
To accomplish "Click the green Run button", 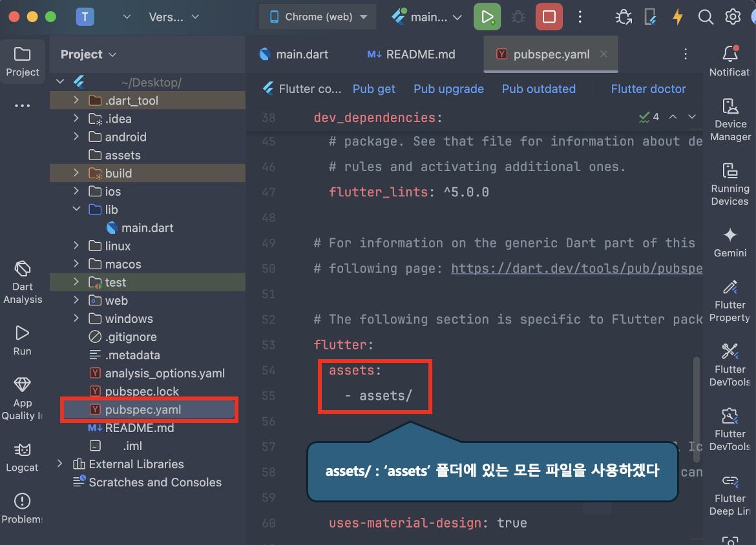I will pos(487,17).
